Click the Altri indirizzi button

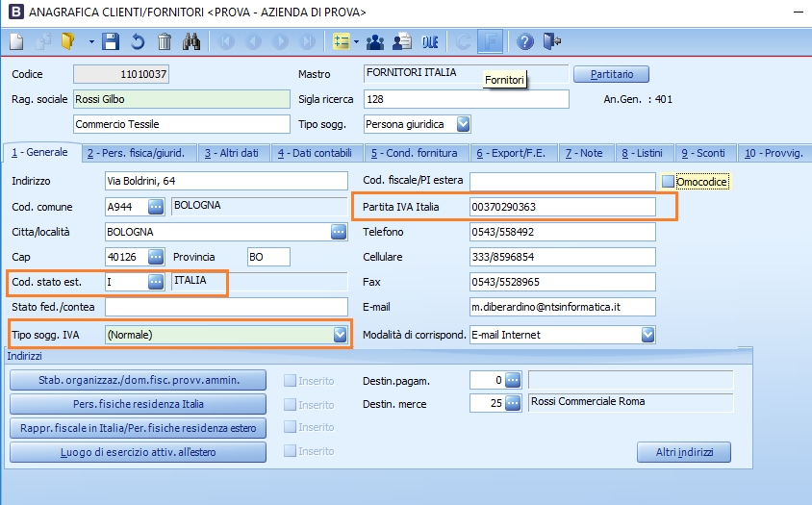[x=684, y=452]
